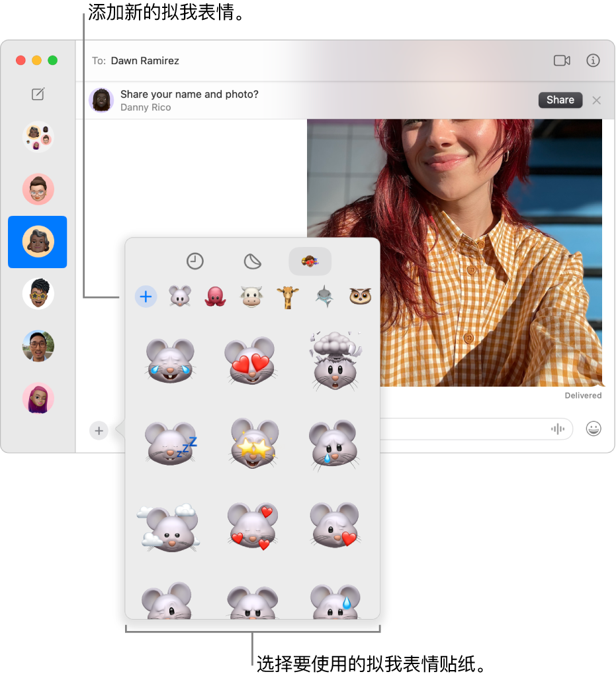
Task: Open the Memoji stickers tab
Action: [310, 261]
